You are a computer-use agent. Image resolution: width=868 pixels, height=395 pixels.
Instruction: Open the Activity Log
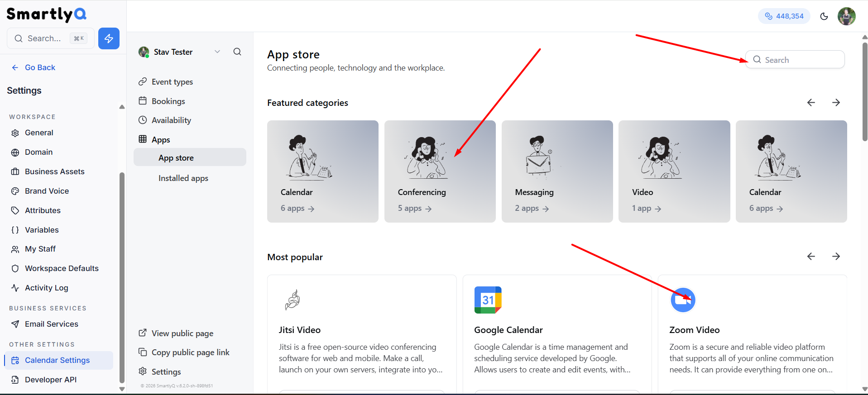[x=46, y=288]
